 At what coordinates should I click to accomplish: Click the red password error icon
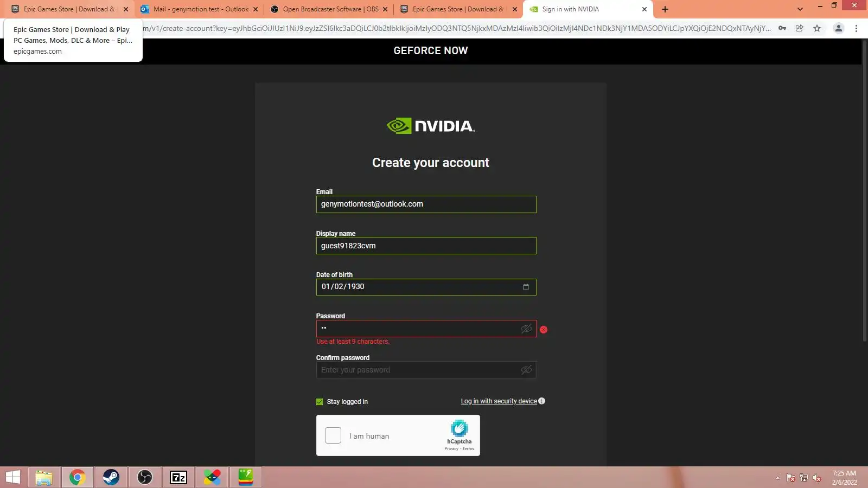544,330
